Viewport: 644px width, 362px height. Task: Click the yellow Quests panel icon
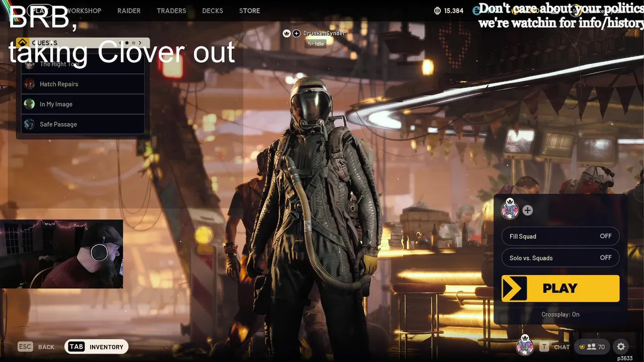22,43
